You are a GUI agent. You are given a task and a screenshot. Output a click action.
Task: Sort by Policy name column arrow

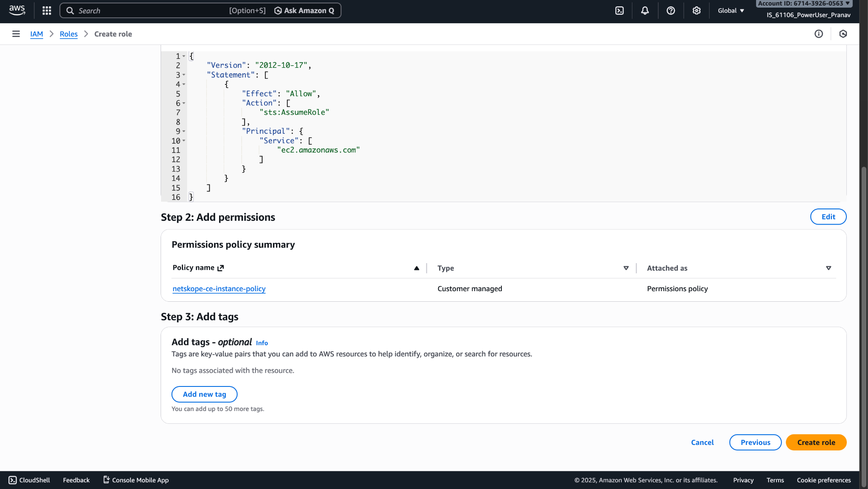coord(417,268)
